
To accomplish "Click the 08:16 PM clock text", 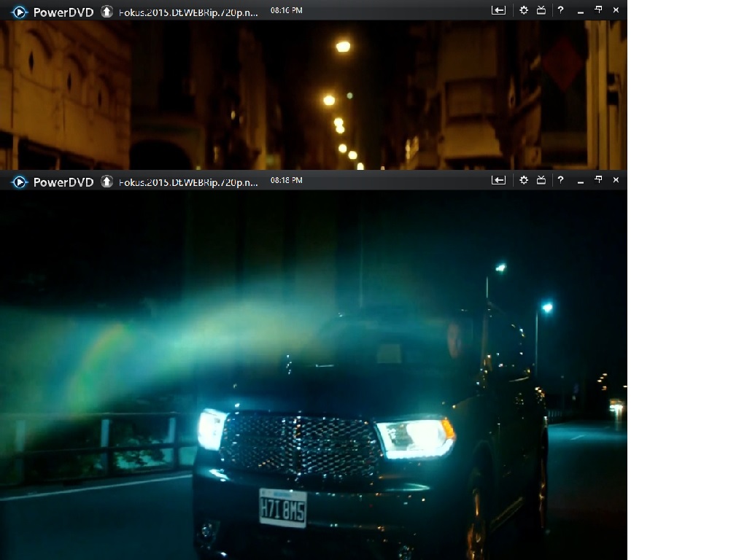I will 286,10.
